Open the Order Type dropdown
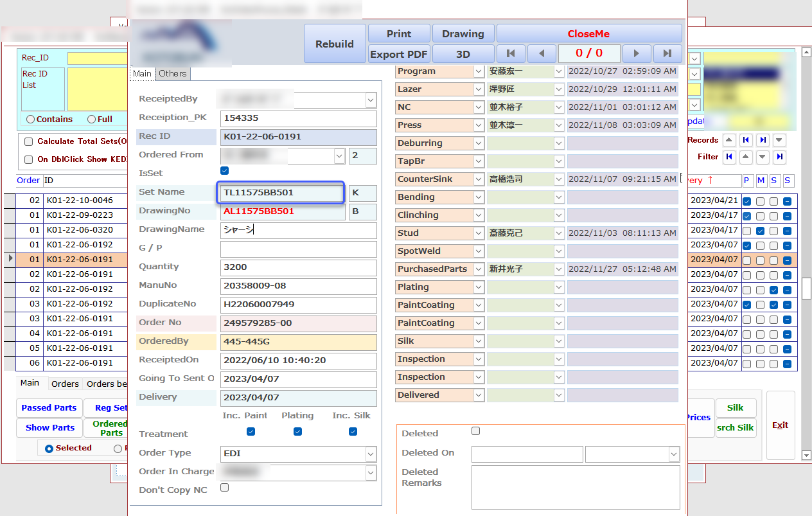 pos(371,454)
